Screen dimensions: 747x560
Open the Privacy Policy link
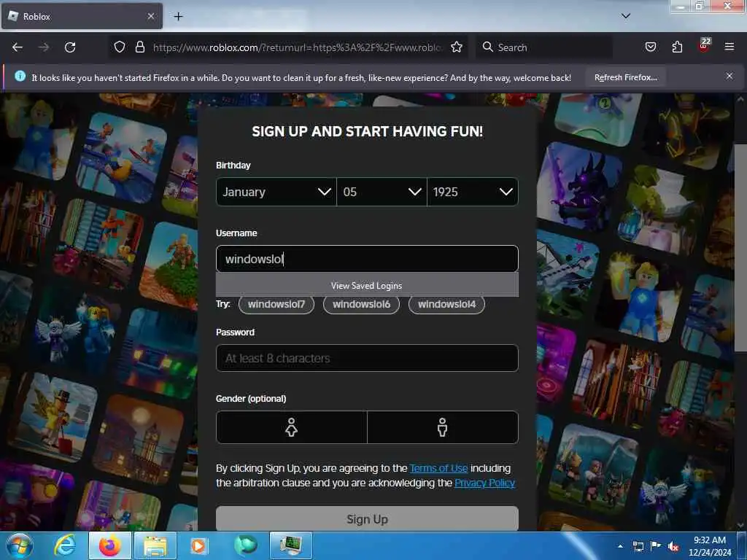484,483
